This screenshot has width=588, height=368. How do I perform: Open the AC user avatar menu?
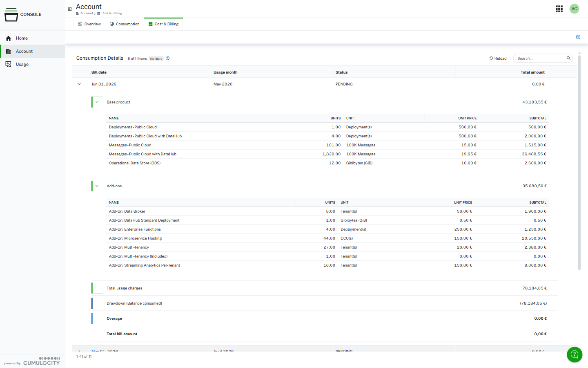click(x=574, y=9)
